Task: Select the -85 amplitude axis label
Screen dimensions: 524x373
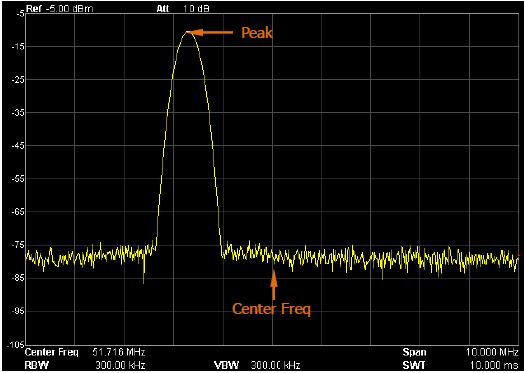Action: point(19,278)
